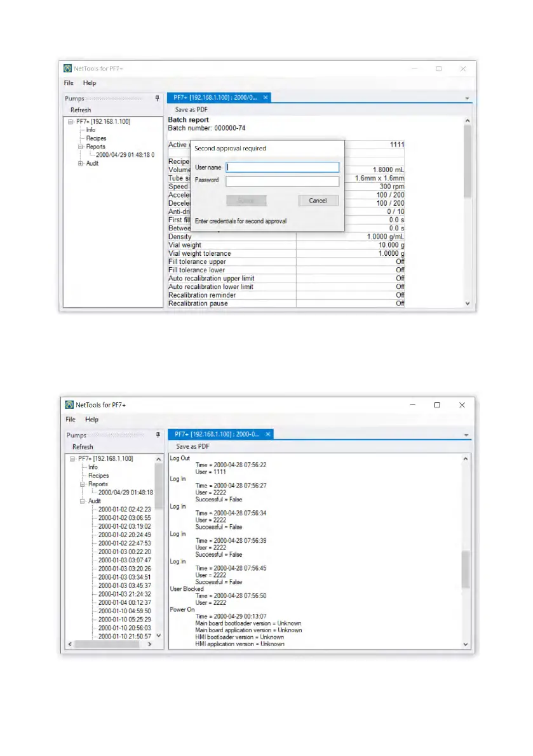Maximize the lower NetTools window
533x756 pixels.
point(437,405)
